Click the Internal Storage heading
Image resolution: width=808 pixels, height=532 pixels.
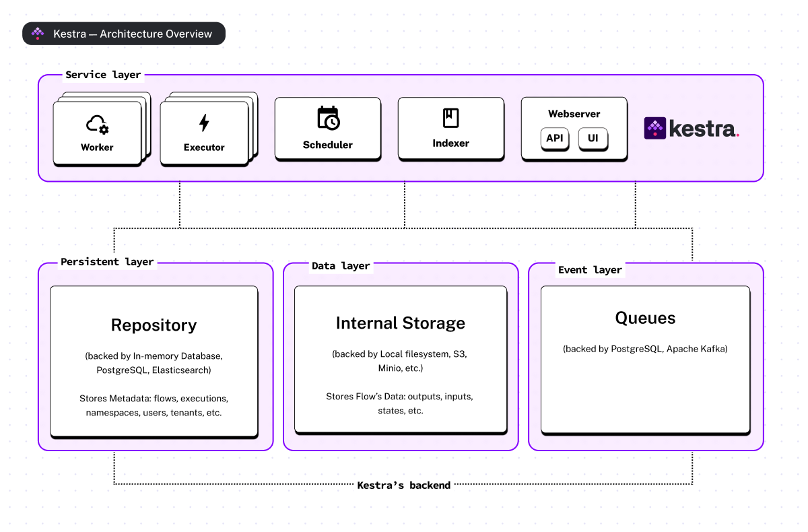[x=401, y=323]
